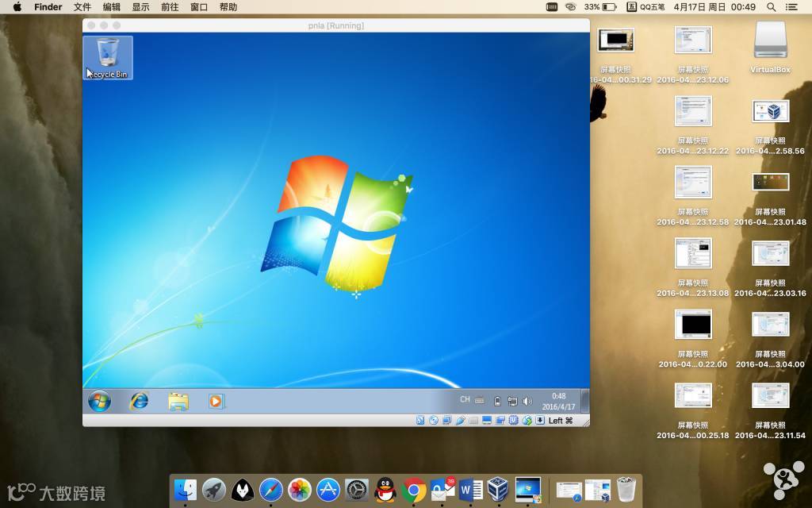The height and width of the screenshot is (508, 812).
Task: Click VirtualBox virtualization features V icon
Action: (x=513, y=421)
